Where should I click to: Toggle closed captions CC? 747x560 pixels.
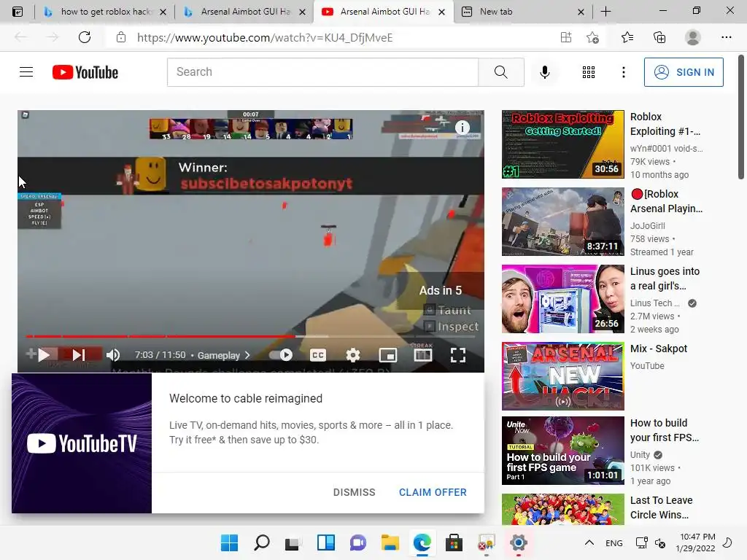[x=318, y=355]
